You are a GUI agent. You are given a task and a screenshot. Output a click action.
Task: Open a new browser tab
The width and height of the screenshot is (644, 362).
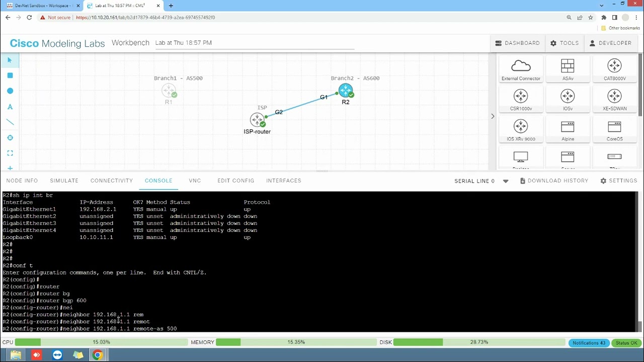(x=171, y=6)
